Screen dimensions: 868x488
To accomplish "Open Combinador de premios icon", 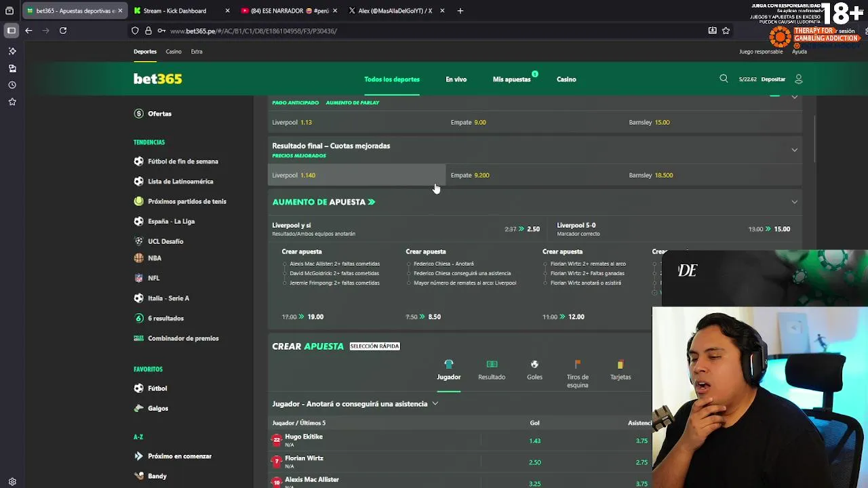I will coord(139,338).
